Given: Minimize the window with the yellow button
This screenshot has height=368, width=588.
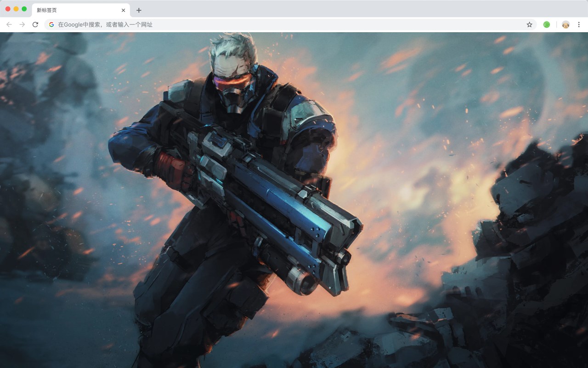Looking at the screenshot, I should [x=16, y=9].
